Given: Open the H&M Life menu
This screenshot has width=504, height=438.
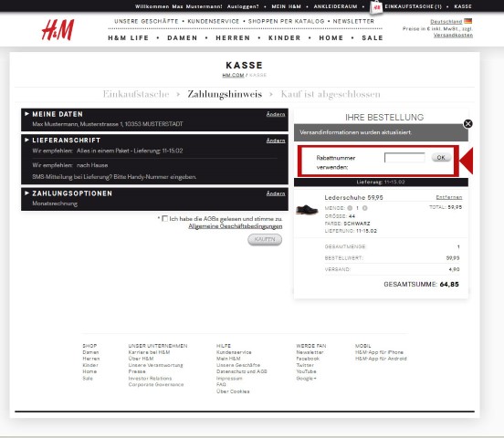Looking at the screenshot, I should click(129, 38).
